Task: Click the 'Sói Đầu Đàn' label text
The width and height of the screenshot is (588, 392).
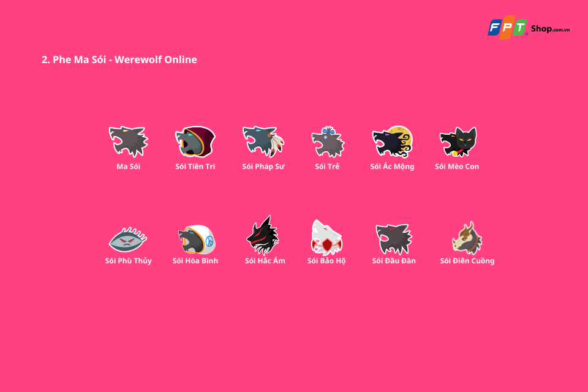Action: point(394,261)
